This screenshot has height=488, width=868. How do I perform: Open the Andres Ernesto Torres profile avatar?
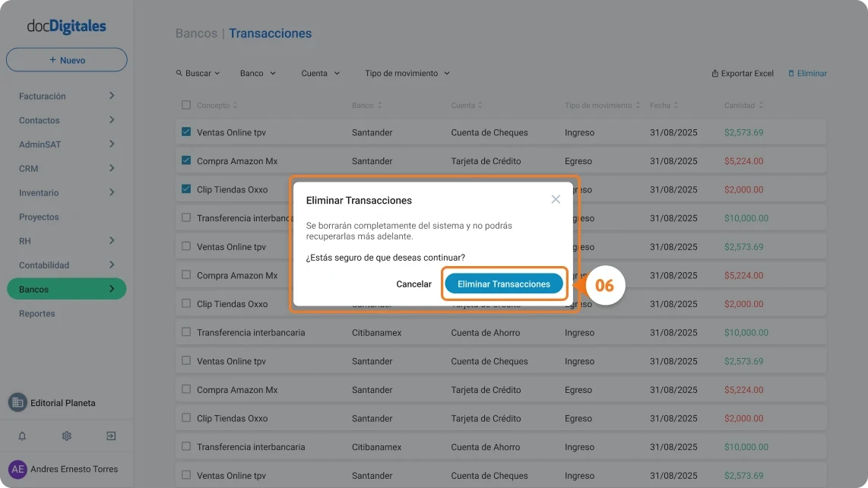[x=18, y=469]
